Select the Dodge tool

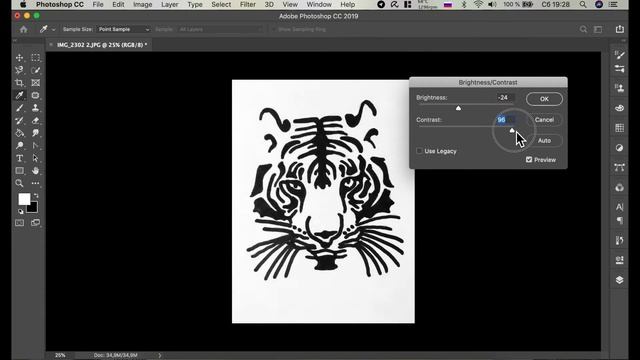click(x=19, y=145)
